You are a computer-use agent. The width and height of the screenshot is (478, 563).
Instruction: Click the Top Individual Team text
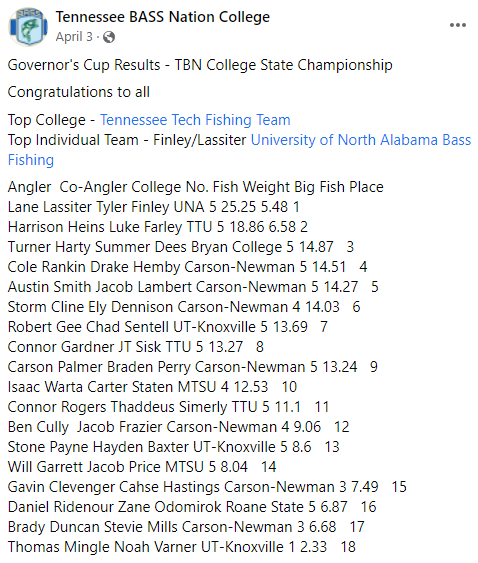click(73, 140)
